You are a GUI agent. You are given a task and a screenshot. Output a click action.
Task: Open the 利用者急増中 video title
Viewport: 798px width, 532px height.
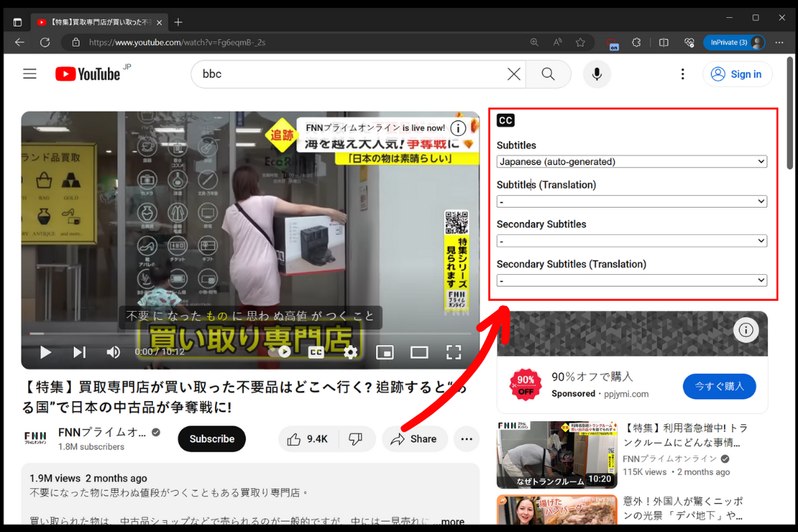[x=685, y=434]
